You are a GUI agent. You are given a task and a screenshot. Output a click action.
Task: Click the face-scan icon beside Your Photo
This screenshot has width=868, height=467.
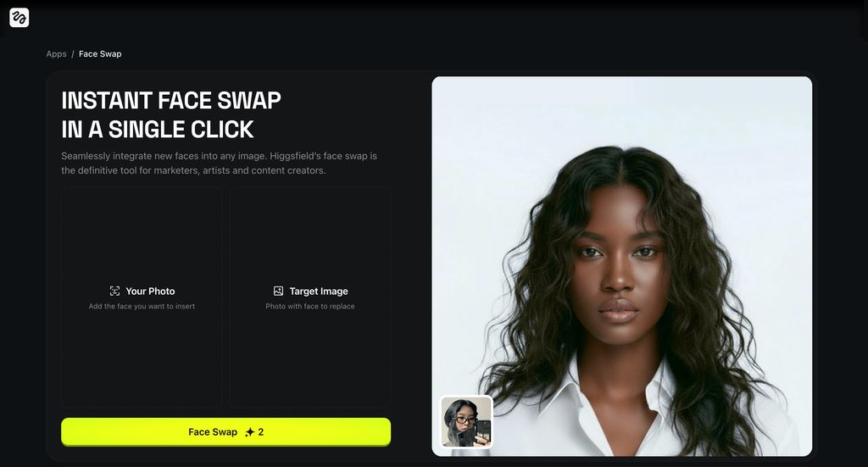(x=114, y=291)
